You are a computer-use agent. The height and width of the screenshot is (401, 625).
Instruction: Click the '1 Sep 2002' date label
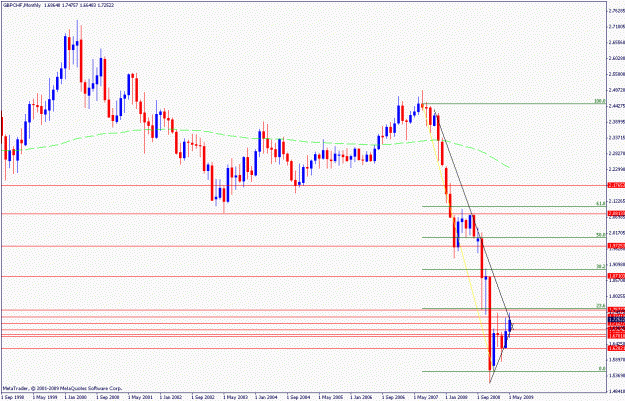pos(202,397)
